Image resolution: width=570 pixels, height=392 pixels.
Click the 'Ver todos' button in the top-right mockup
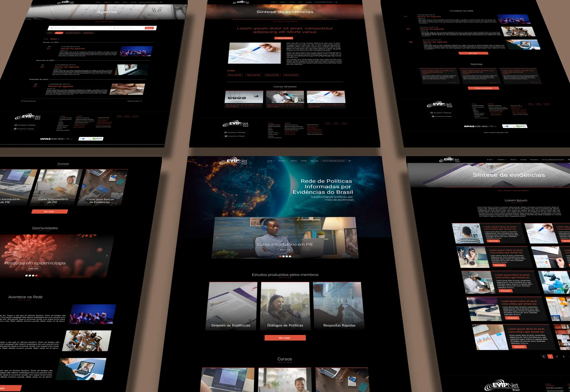[x=473, y=53]
